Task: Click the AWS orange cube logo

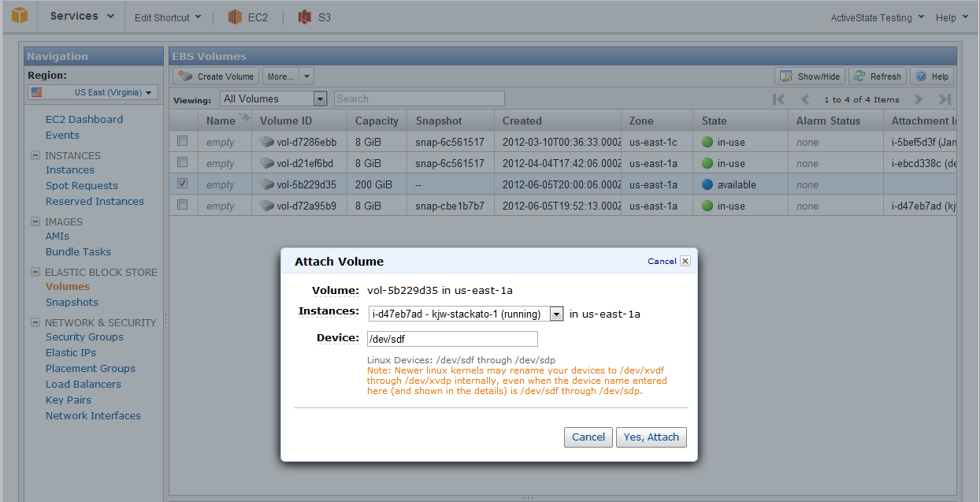Action: [20, 16]
